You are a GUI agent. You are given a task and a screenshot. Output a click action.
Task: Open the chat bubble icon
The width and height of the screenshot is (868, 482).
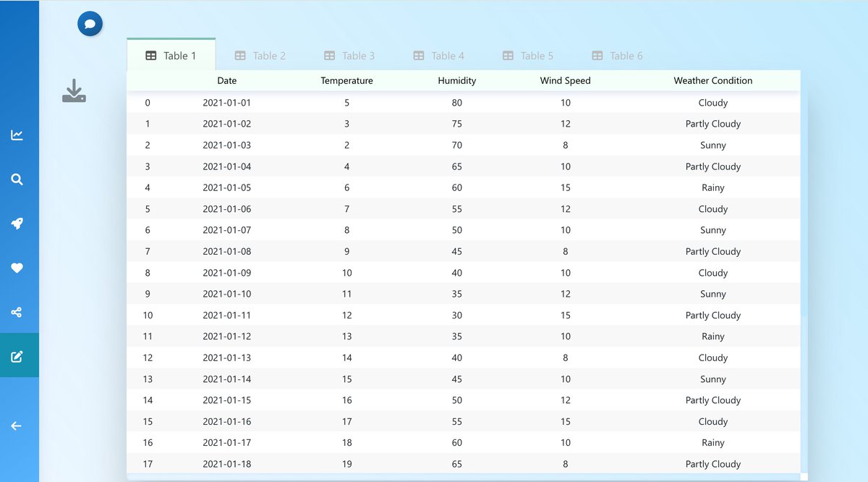pyautogui.click(x=90, y=24)
